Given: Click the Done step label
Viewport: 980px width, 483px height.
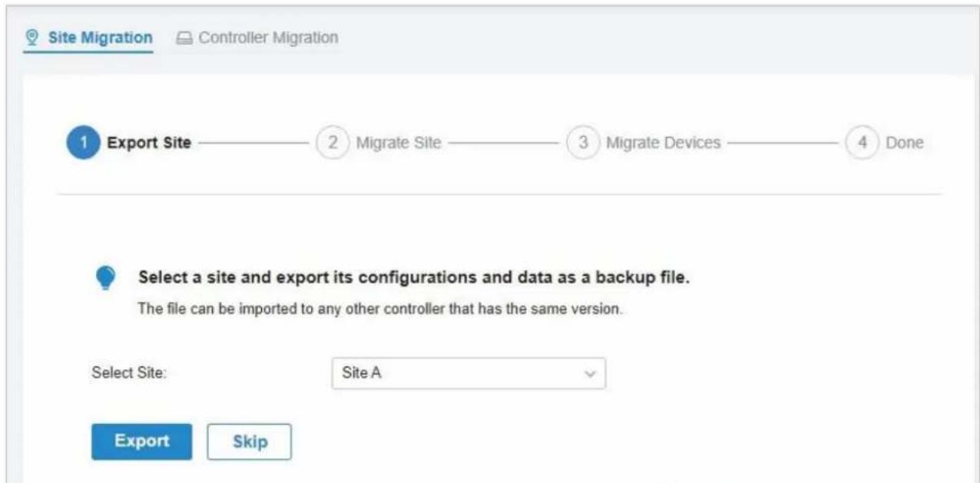Looking at the screenshot, I should point(905,143).
